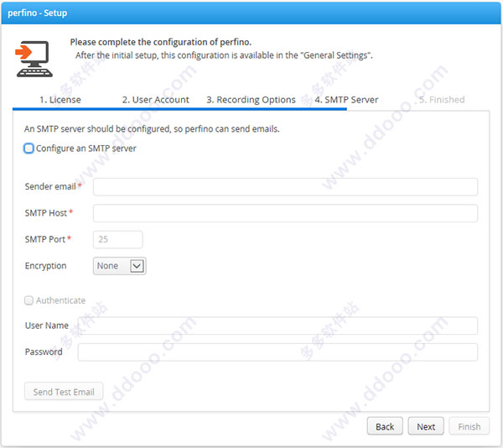Enable the Configure an SMTP server checkbox
This screenshot has width=503, height=448.
29,148
